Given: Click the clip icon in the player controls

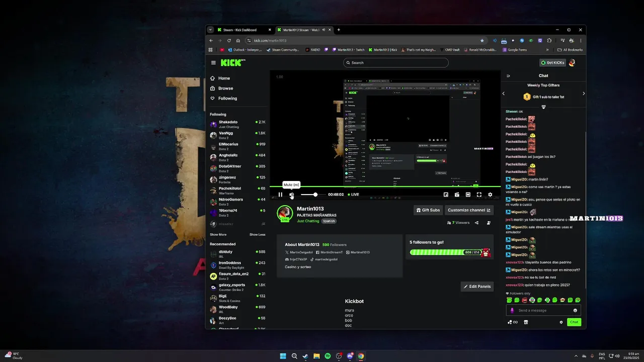Looking at the screenshot, I should pyautogui.click(x=457, y=195).
